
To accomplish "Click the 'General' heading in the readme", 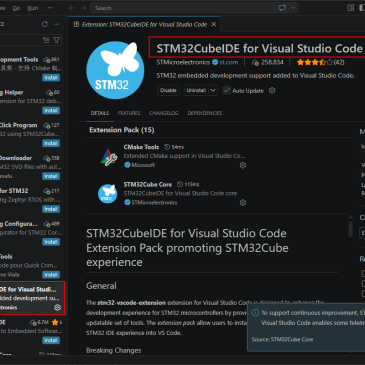I will pos(101,286).
